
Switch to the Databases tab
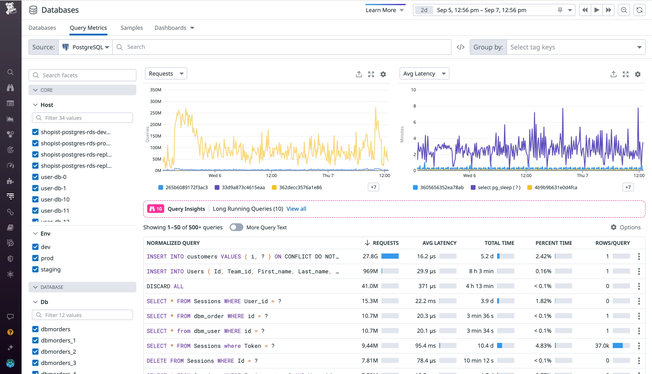42,28
